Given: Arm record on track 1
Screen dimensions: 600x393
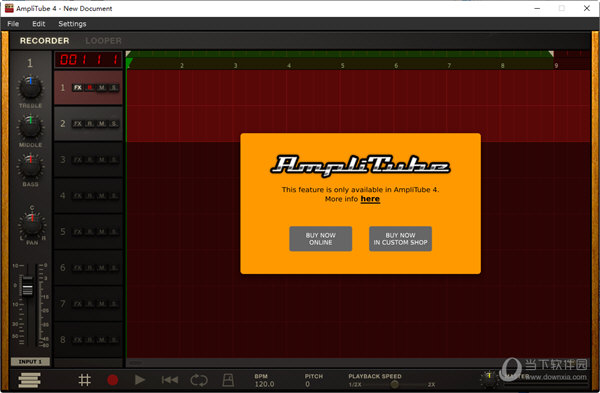Looking at the screenshot, I should point(90,88).
